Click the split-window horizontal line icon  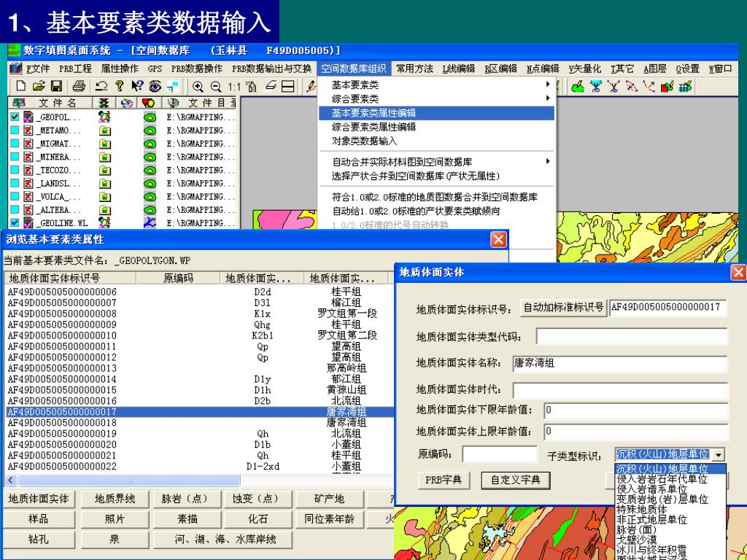coord(287,86)
